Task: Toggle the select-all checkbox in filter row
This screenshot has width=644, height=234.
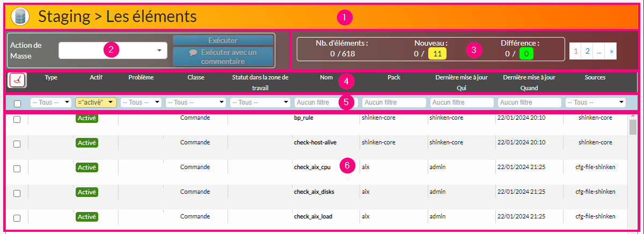Action: click(17, 103)
